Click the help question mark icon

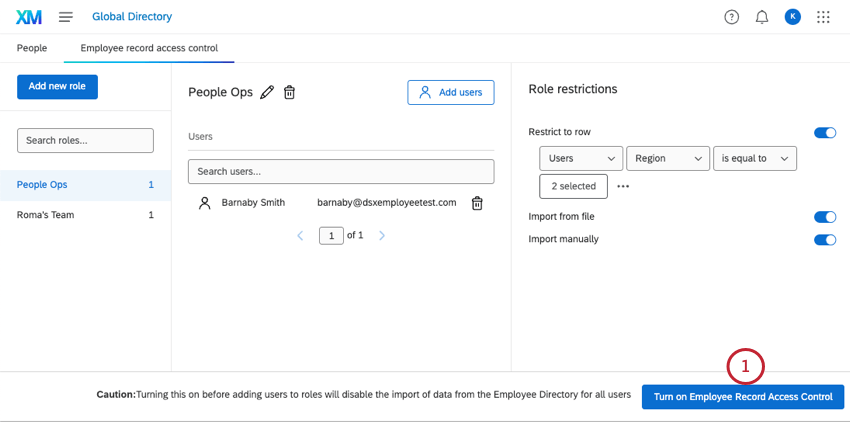point(731,17)
